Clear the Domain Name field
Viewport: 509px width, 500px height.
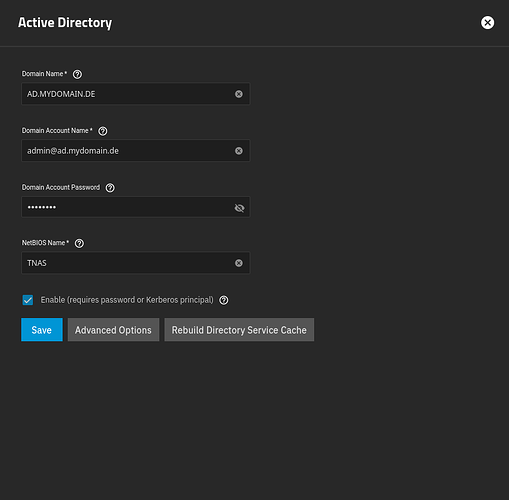point(239,94)
